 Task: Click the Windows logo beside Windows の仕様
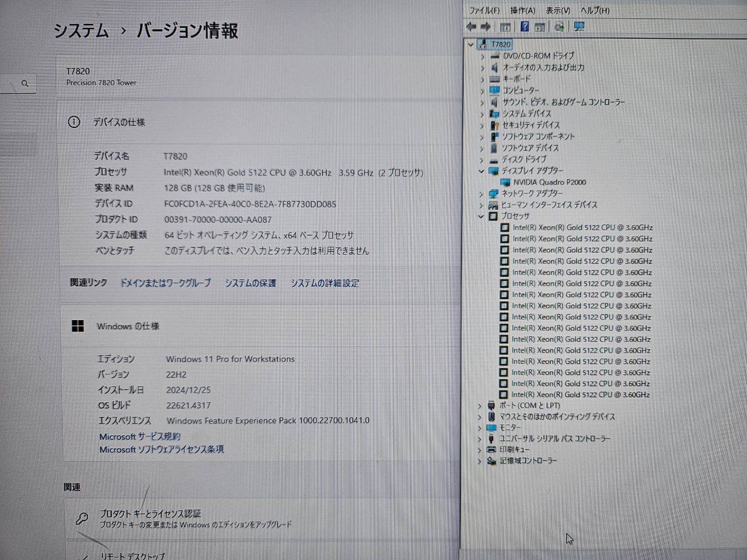click(78, 326)
